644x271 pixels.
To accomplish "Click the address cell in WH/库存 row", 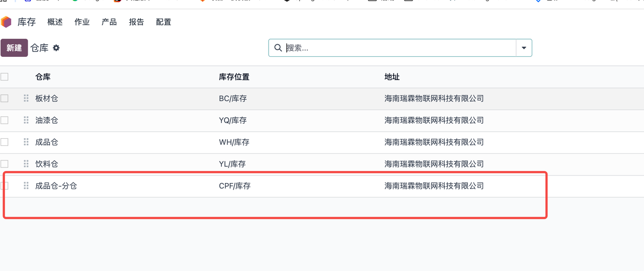I will click(x=434, y=142).
